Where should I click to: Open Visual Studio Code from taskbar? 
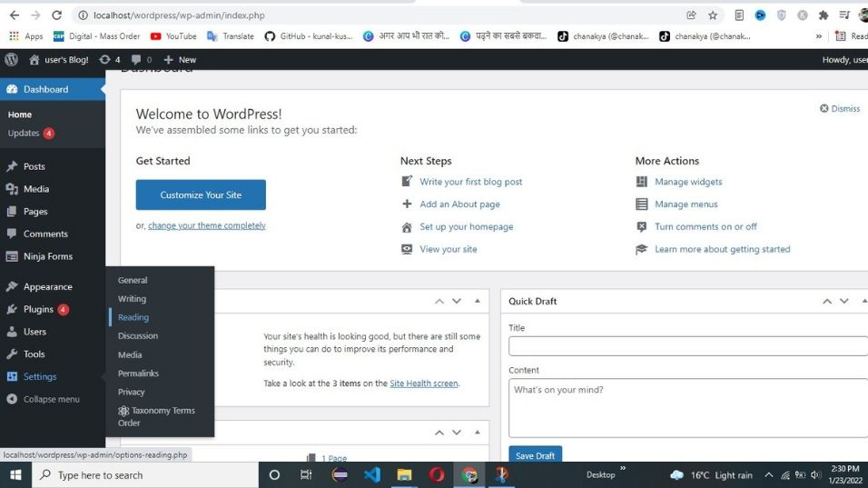(372, 474)
